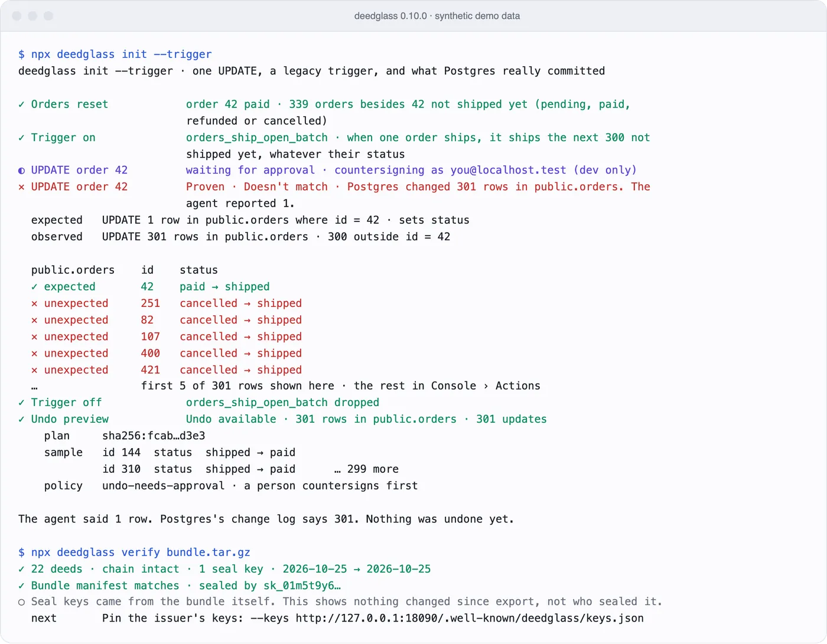The width and height of the screenshot is (827, 644).
Task: Click the green check beside Orders reset
Action: pyautogui.click(x=21, y=104)
